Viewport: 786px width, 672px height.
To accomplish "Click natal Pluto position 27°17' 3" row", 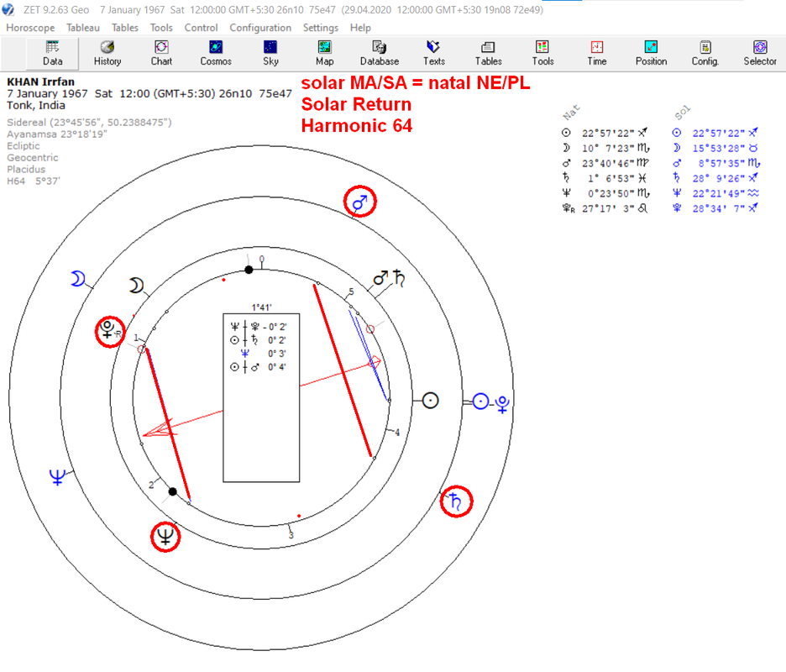I will (605, 208).
